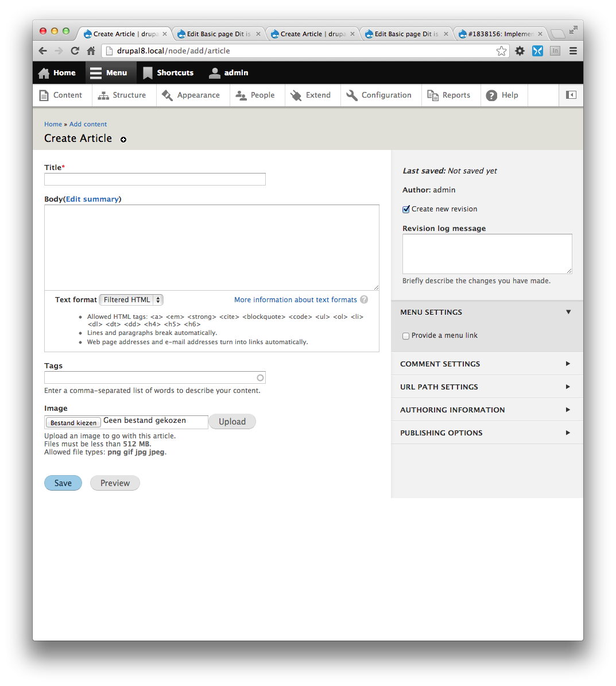The height and width of the screenshot is (686, 616).
Task: Click the browser home icon
Action: [x=91, y=51]
